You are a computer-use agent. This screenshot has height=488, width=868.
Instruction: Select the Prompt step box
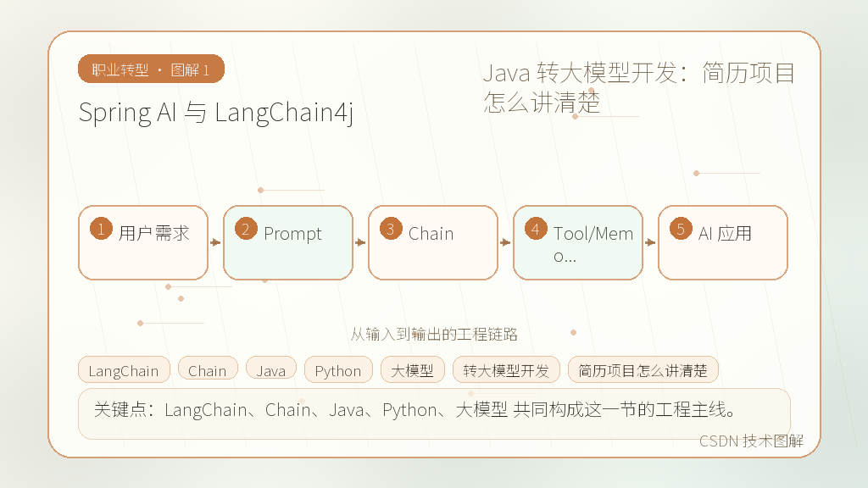pyautogui.click(x=288, y=243)
